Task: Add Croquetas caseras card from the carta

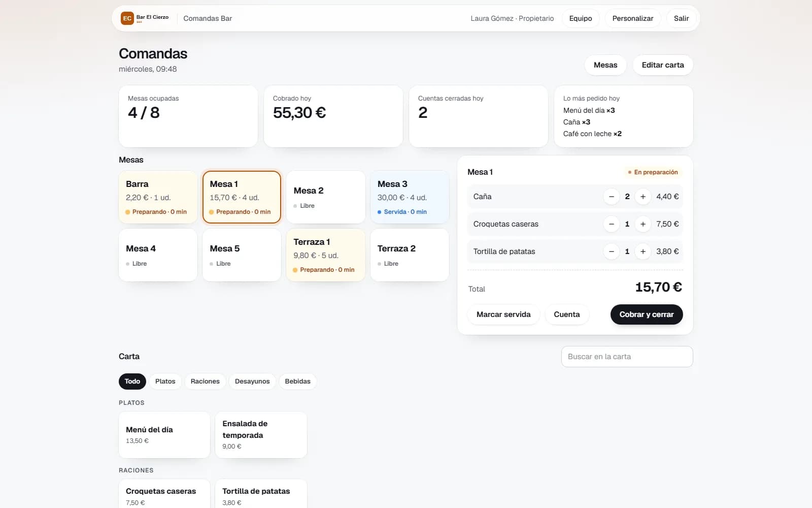Action: (x=164, y=494)
